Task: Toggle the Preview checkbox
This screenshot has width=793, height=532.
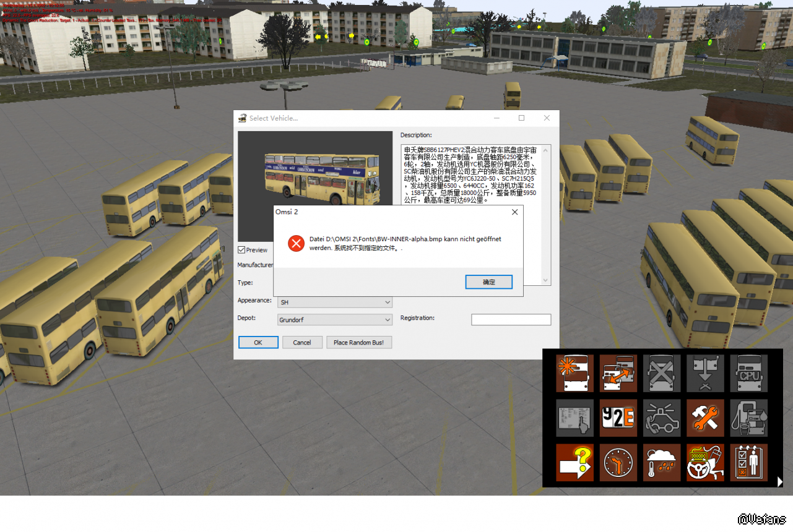Action: [241, 250]
